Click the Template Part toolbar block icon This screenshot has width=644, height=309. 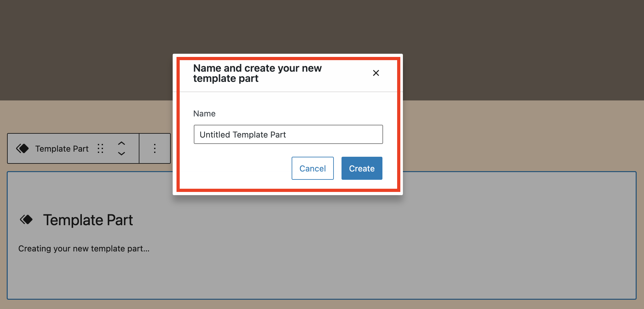[x=22, y=148]
